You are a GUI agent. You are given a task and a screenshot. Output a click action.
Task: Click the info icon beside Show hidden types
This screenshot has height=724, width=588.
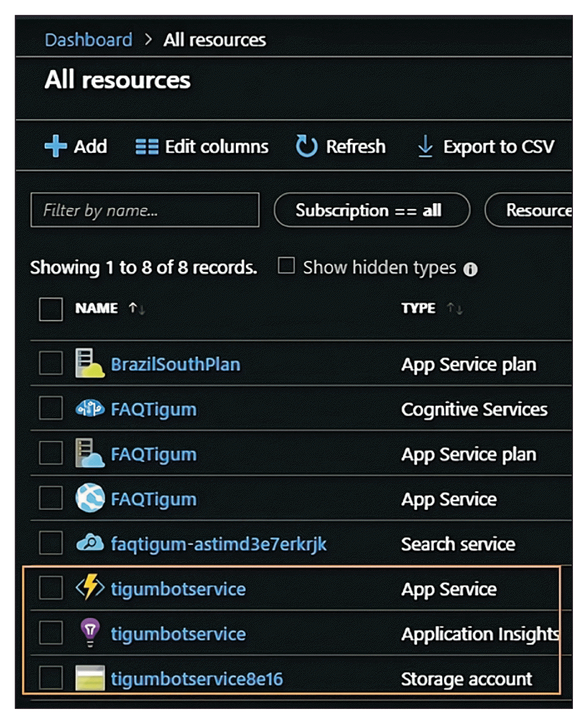pos(470,269)
